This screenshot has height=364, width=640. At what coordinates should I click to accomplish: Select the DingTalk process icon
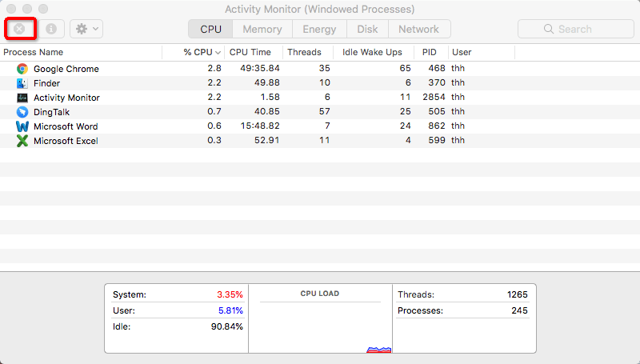click(22, 112)
